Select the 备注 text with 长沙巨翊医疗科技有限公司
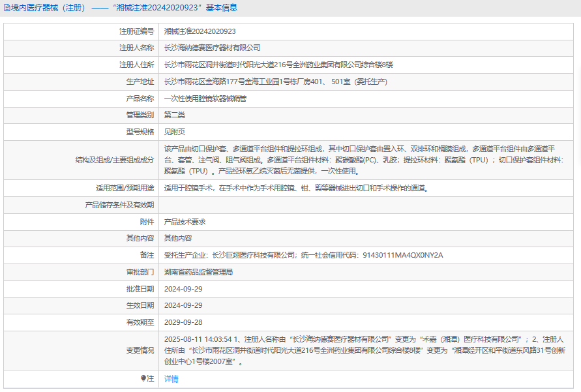Screen dimensions: 581x392 click(303, 255)
